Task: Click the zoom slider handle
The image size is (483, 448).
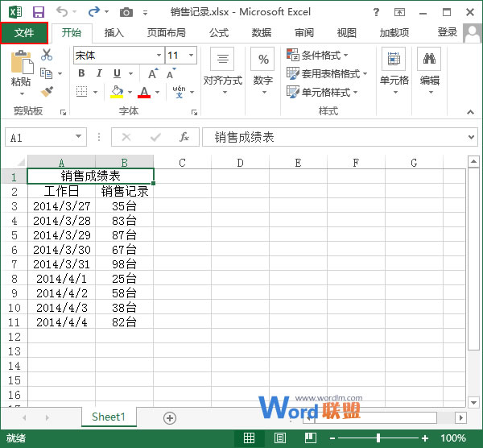Action: (378, 438)
